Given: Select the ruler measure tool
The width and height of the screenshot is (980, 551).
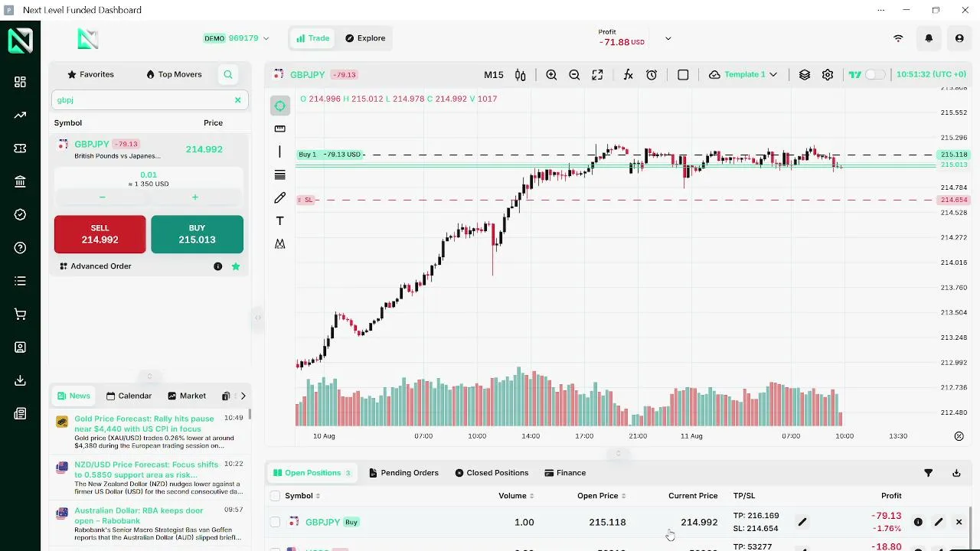Looking at the screenshot, I should pos(279,129).
